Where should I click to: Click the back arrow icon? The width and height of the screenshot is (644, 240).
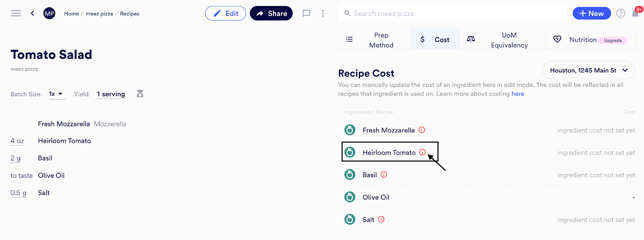click(x=32, y=13)
